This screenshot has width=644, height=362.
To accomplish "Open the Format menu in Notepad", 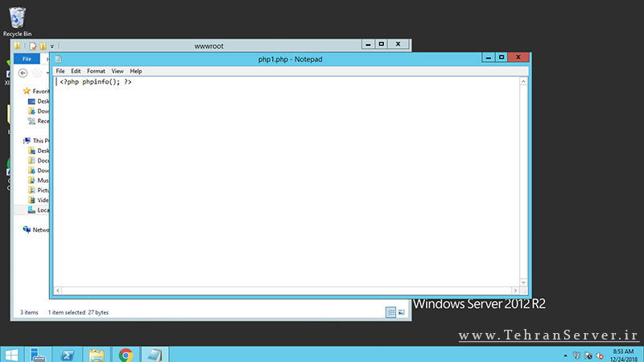I will [96, 72].
